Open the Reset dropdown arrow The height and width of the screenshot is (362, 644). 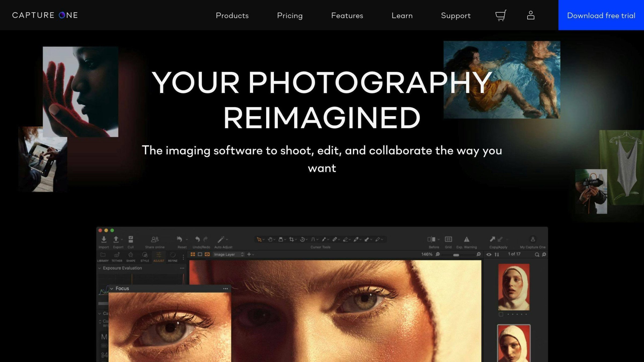click(187, 239)
